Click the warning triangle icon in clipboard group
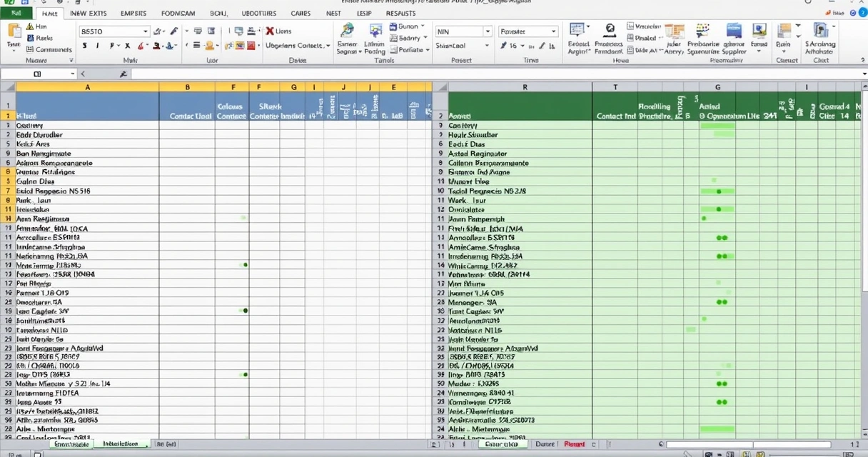The width and height of the screenshot is (868, 457). coord(30,26)
